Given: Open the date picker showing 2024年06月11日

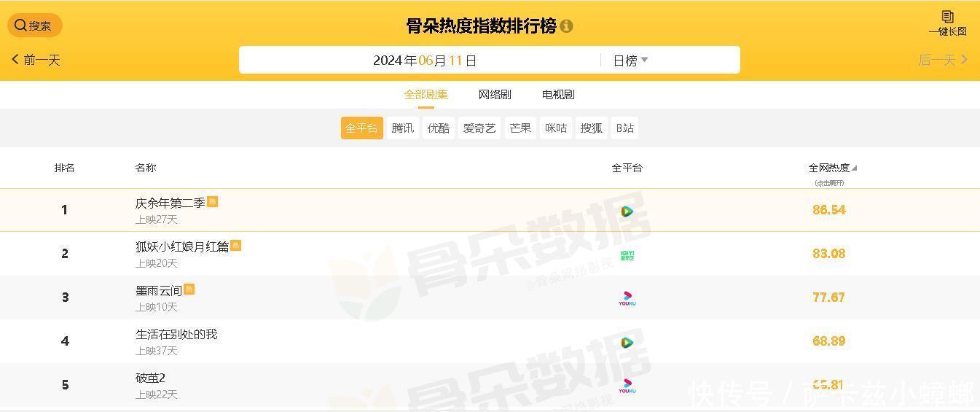Looking at the screenshot, I should point(425,61).
